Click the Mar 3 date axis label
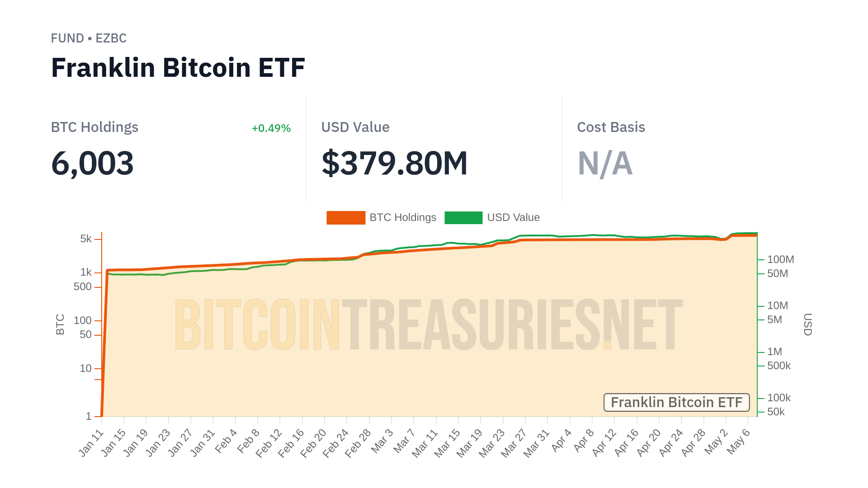868x488 pixels. pos(382,441)
